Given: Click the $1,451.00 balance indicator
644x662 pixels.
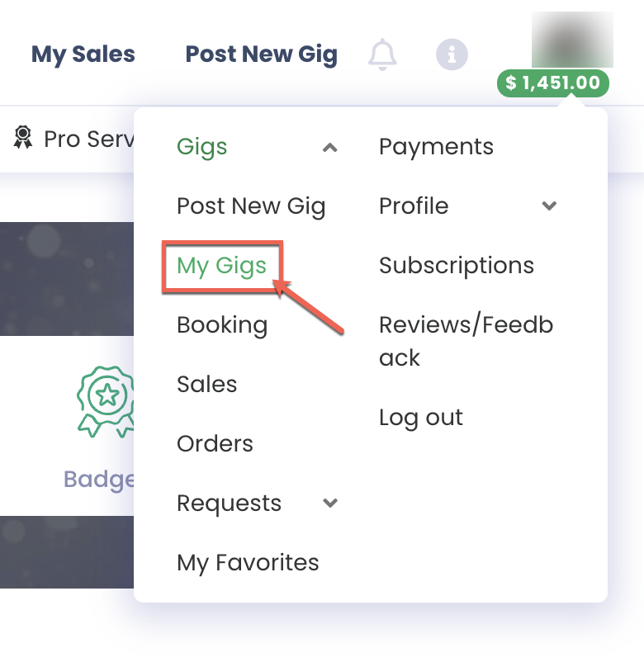Looking at the screenshot, I should (552, 83).
